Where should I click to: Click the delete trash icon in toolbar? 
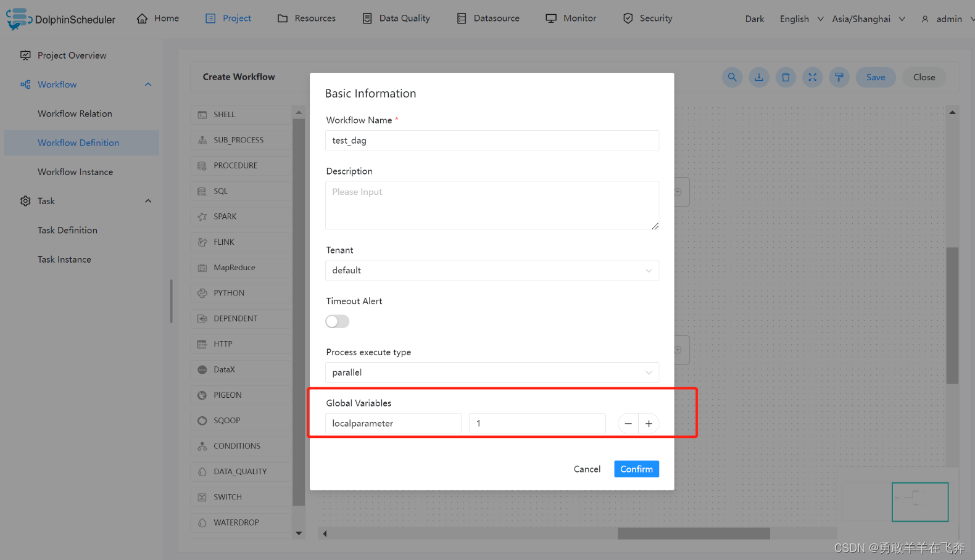pos(786,77)
